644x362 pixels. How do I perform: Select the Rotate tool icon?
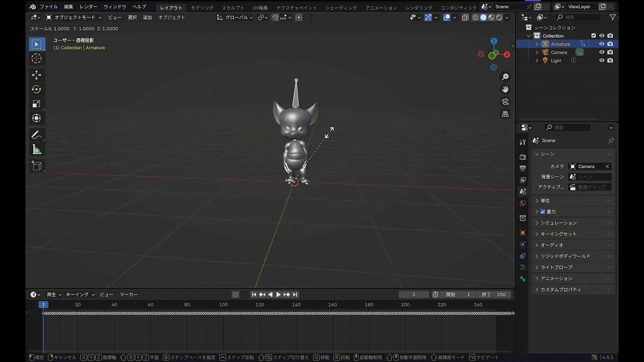36,89
